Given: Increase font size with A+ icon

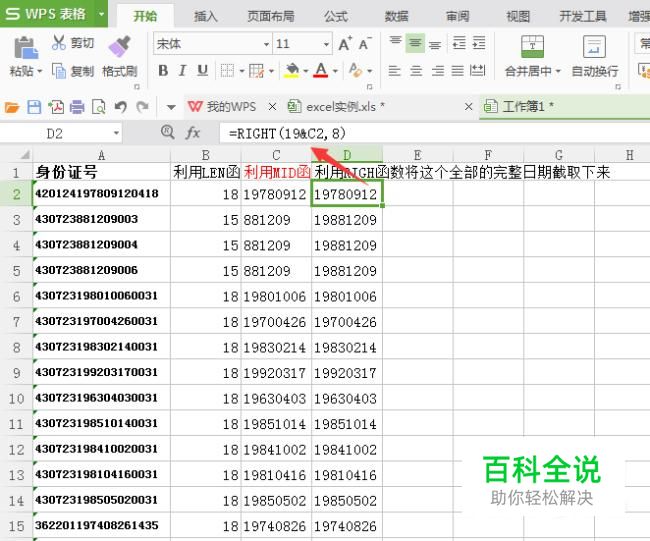Looking at the screenshot, I should pyautogui.click(x=345, y=44).
